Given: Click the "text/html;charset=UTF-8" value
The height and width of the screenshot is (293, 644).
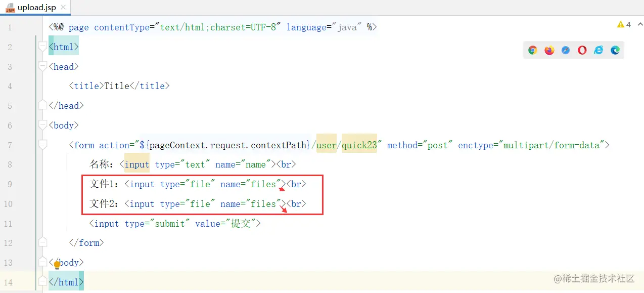Looking at the screenshot, I should (x=218, y=27).
